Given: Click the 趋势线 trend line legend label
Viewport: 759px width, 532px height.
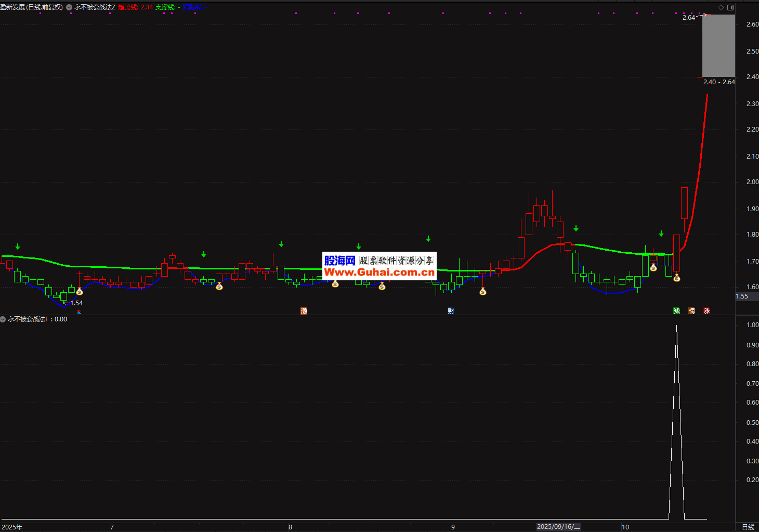Looking at the screenshot, I should 128,7.
